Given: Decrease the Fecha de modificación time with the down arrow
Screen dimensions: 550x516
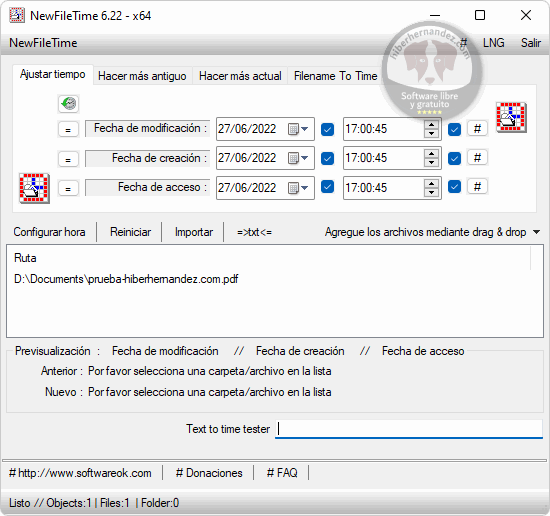Looking at the screenshot, I should coord(431,133).
